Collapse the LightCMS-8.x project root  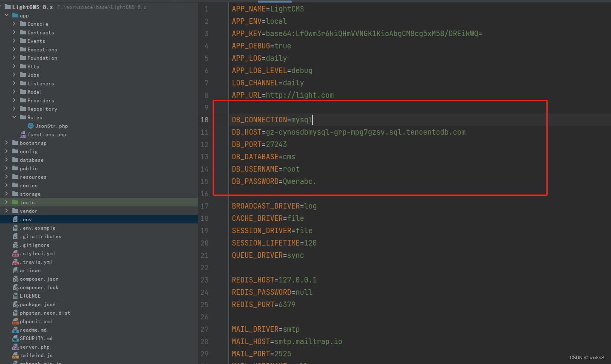point(1,7)
